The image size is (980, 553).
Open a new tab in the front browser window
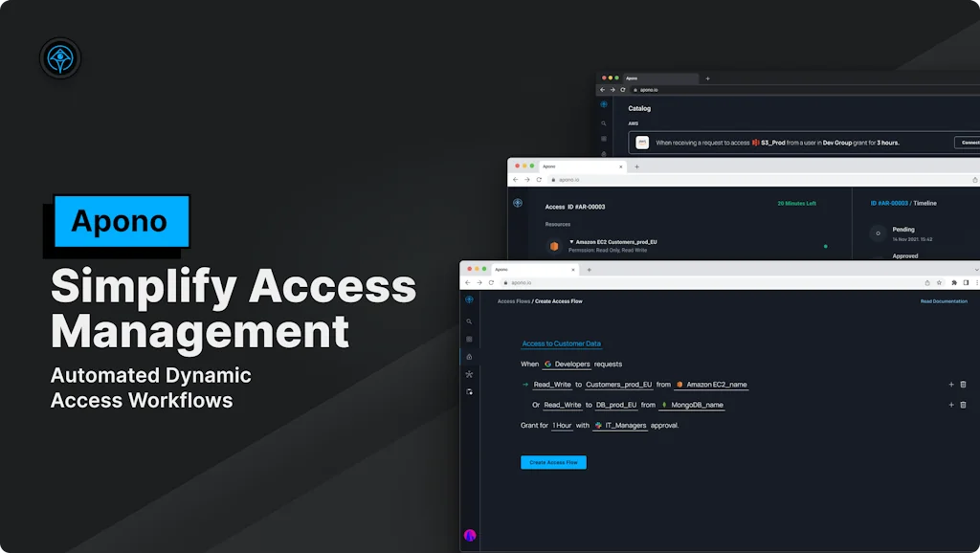coord(589,270)
